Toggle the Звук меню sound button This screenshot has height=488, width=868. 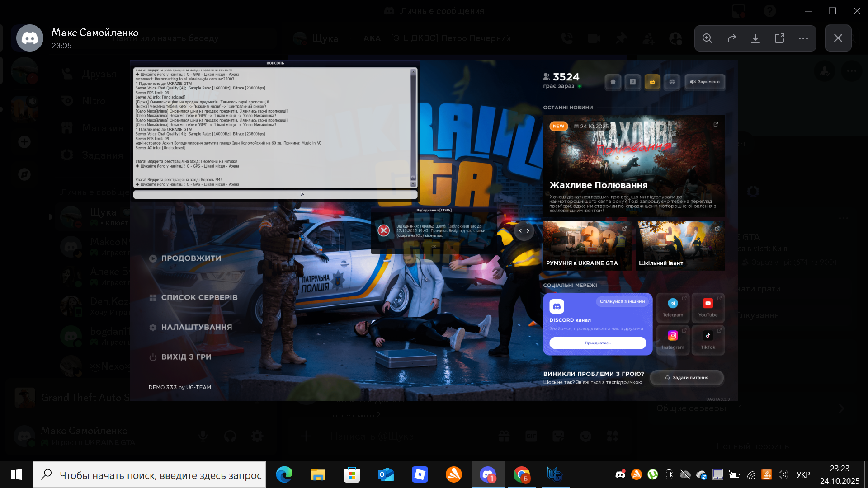pos(705,82)
